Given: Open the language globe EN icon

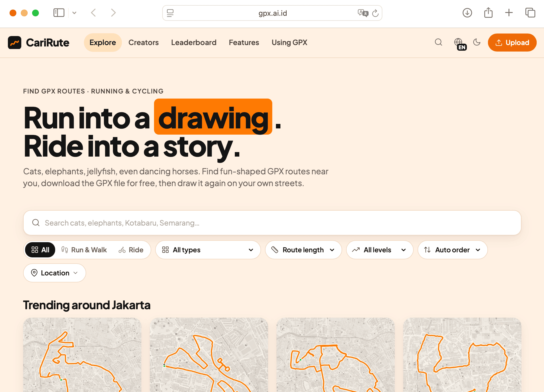Looking at the screenshot, I should [460, 44].
